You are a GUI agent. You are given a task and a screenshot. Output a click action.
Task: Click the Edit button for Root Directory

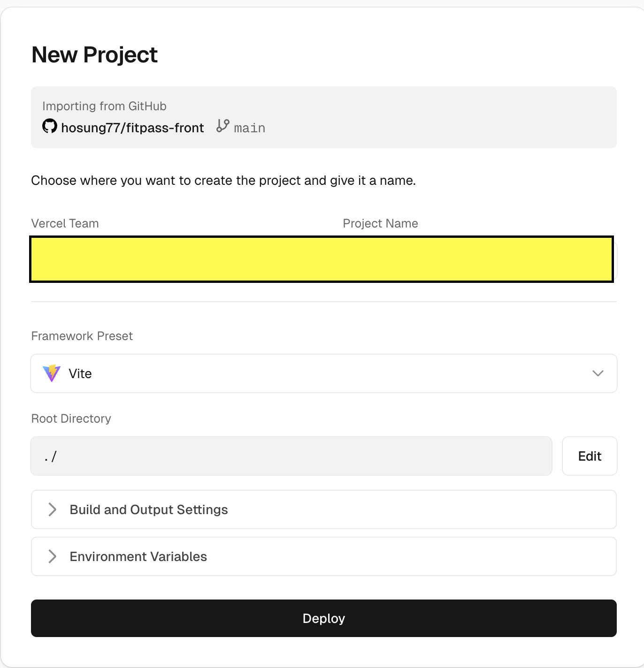pos(590,455)
